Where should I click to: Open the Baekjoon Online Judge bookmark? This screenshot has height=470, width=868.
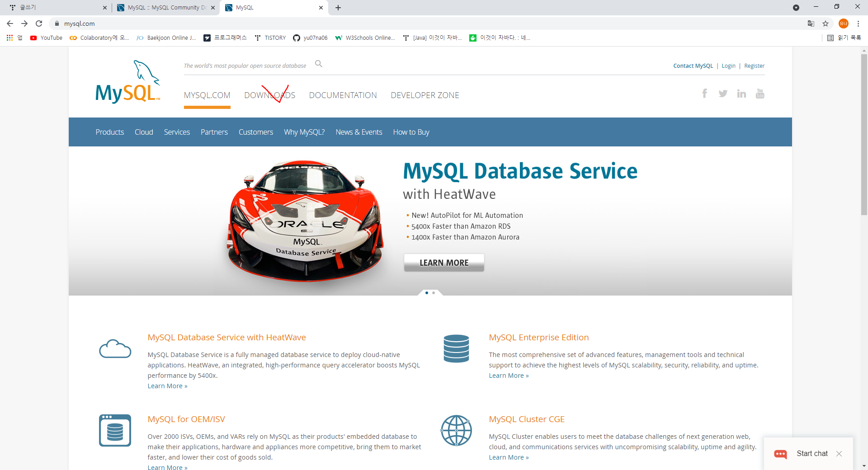pyautogui.click(x=166, y=38)
